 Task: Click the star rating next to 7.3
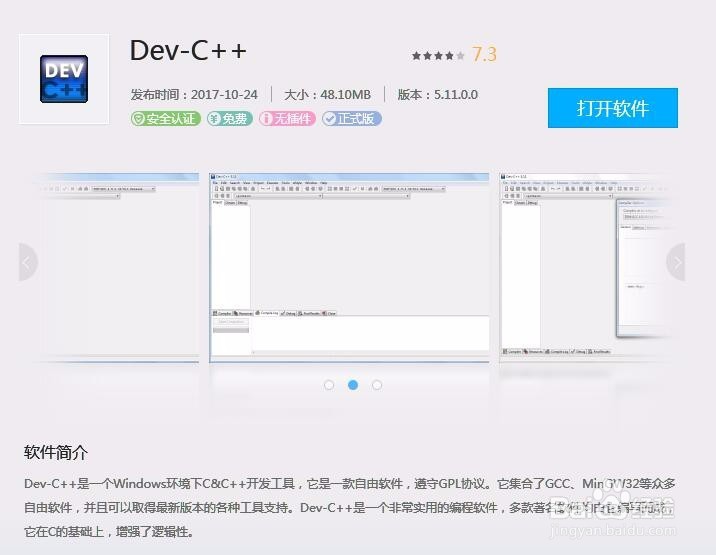coord(438,56)
